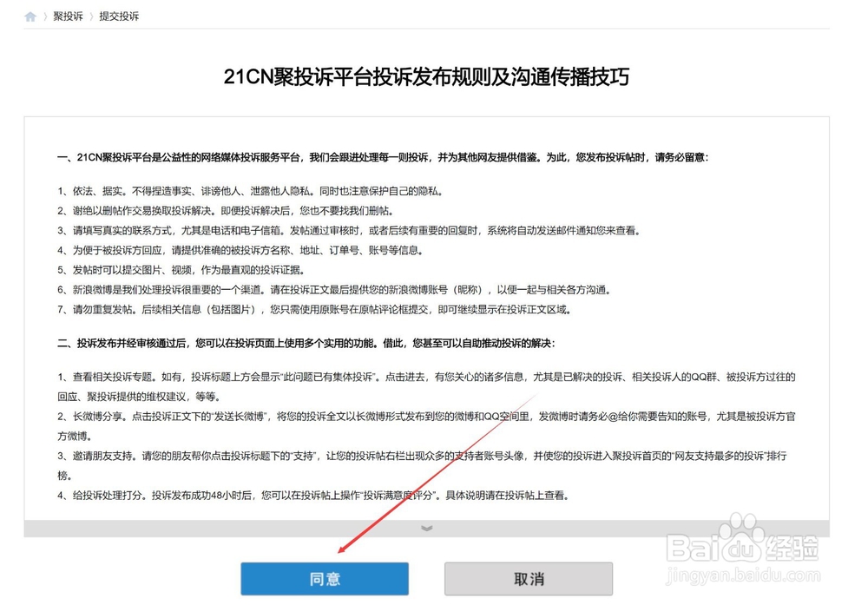
Task: Click the home icon in breadcrumb
Action: click(30, 16)
